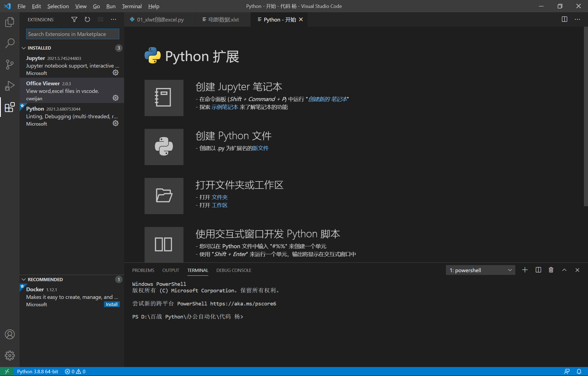588x376 pixels.
Task: Open the feedback icon in status bar
Action: click(x=567, y=371)
